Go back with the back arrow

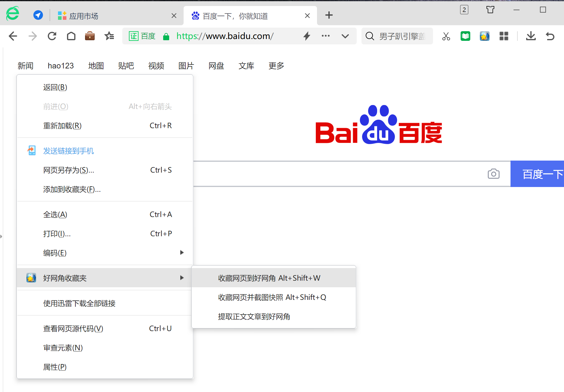(x=13, y=36)
